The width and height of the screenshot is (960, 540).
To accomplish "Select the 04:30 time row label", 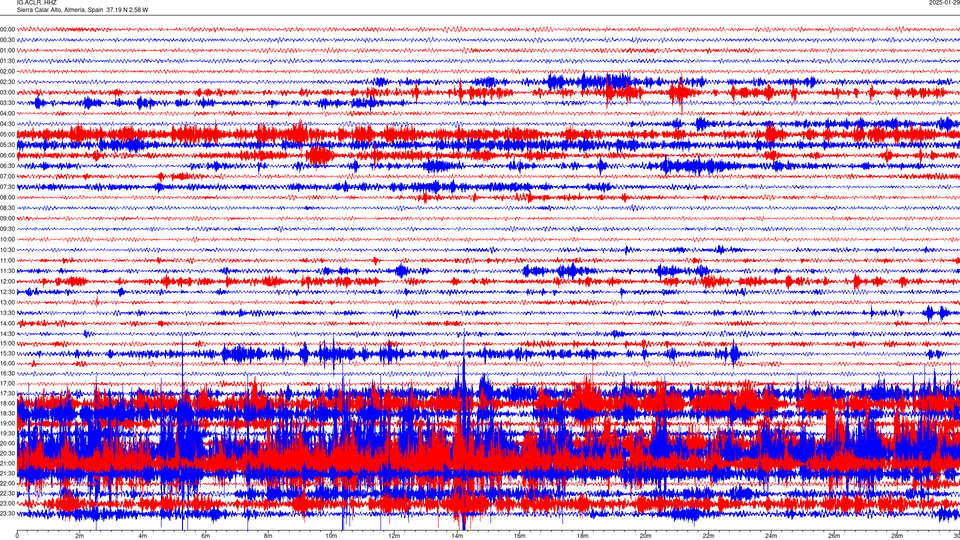I will (7, 124).
